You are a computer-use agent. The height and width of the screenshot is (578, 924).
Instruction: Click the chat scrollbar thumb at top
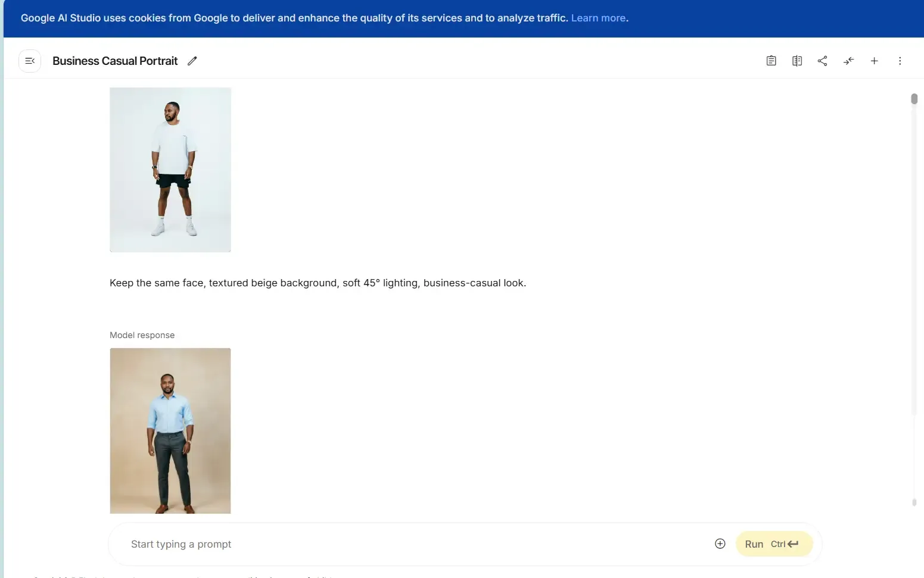click(x=914, y=99)
